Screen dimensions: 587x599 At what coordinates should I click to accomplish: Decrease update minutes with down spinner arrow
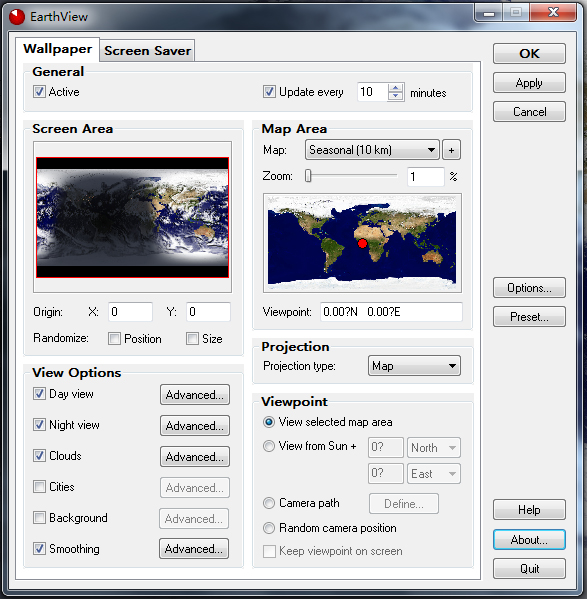click(396, 96)
